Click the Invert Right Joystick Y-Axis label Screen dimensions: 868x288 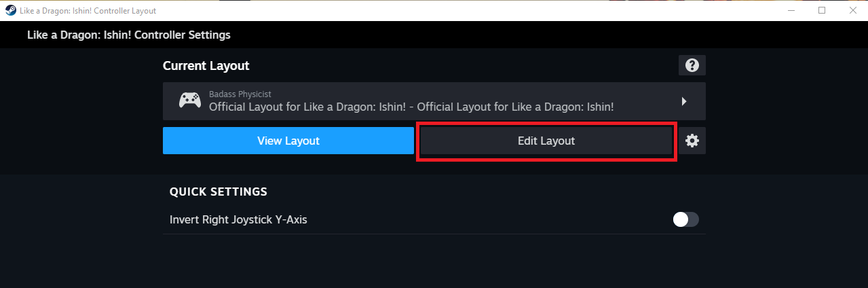(238, 219)
